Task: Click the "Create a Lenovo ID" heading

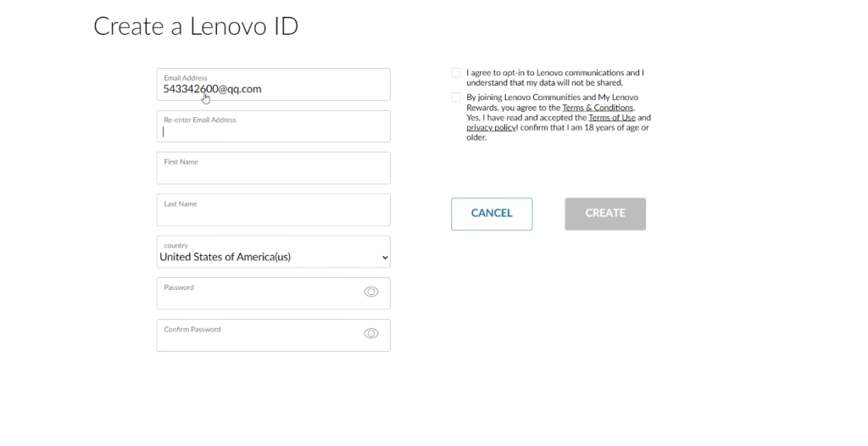Action: [196, 26]
